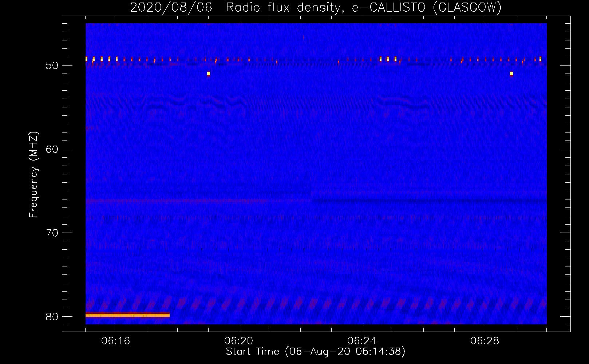Click the 80 frequency tick label

pos(52,317)
